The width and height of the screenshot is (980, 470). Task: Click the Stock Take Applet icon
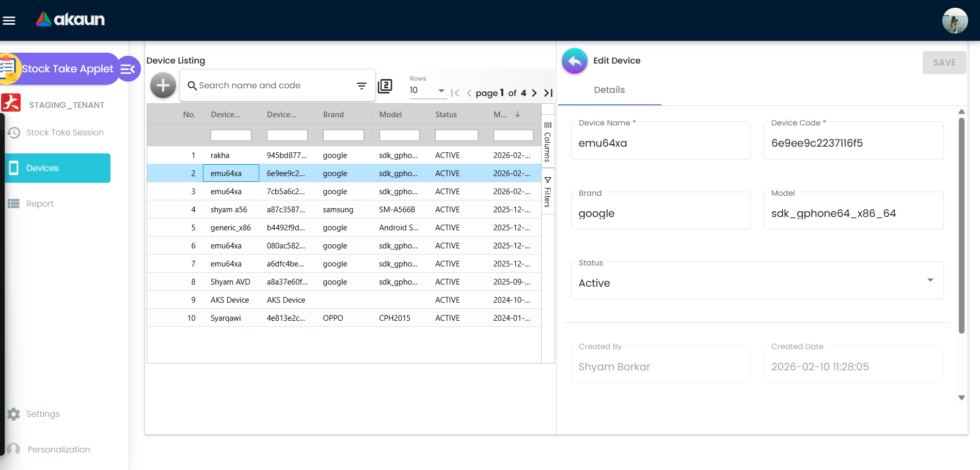(9, 68)
